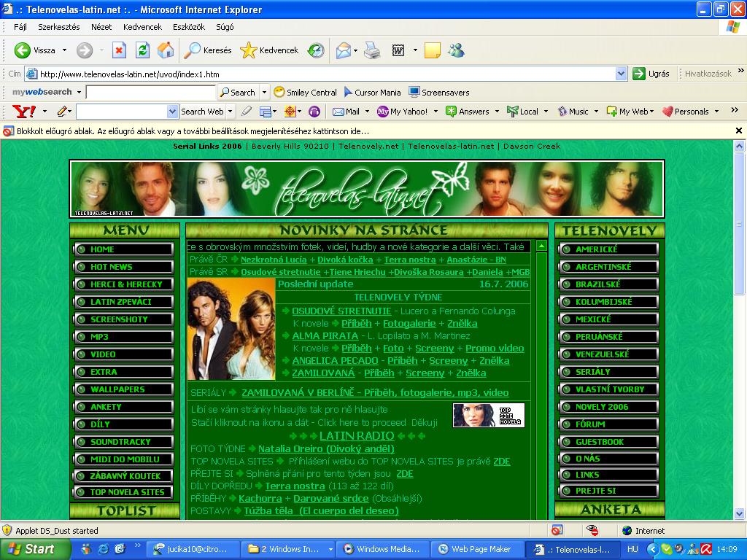Click the Vissza back arrow icon
This screenshot has height=560, width=747.
(x=22, y=50)
